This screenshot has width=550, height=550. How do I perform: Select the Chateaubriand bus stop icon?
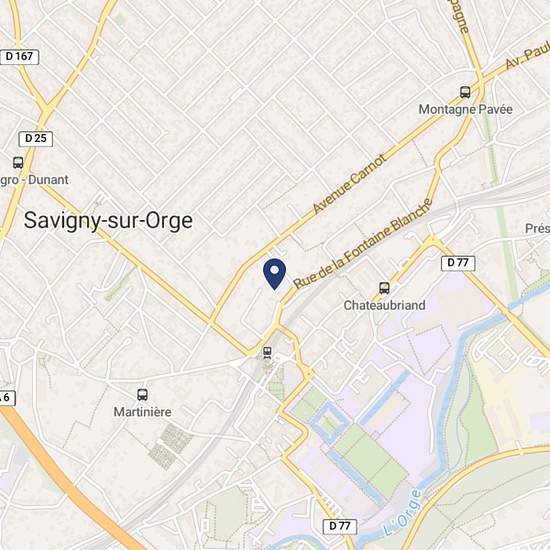[x=384, y=288]
